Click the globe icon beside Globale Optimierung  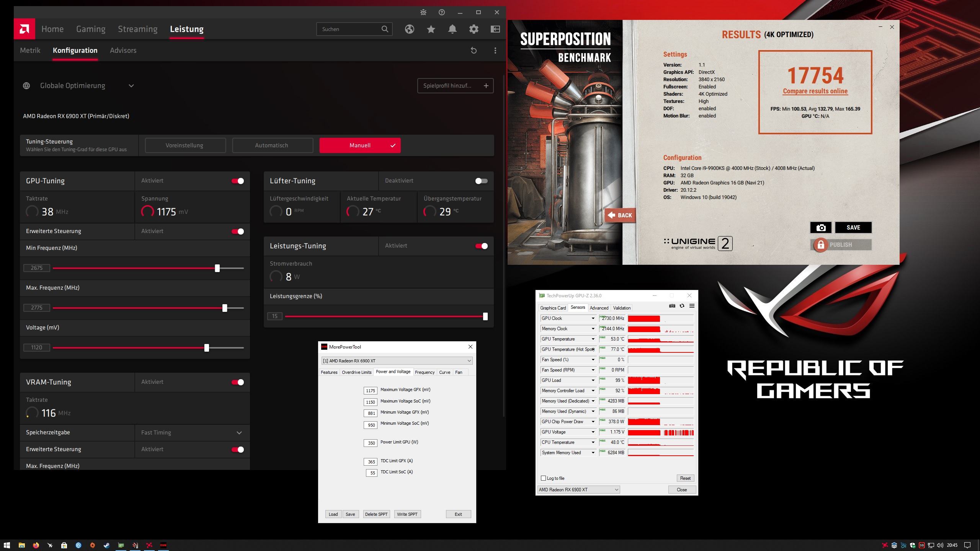(x=26, y=86)
